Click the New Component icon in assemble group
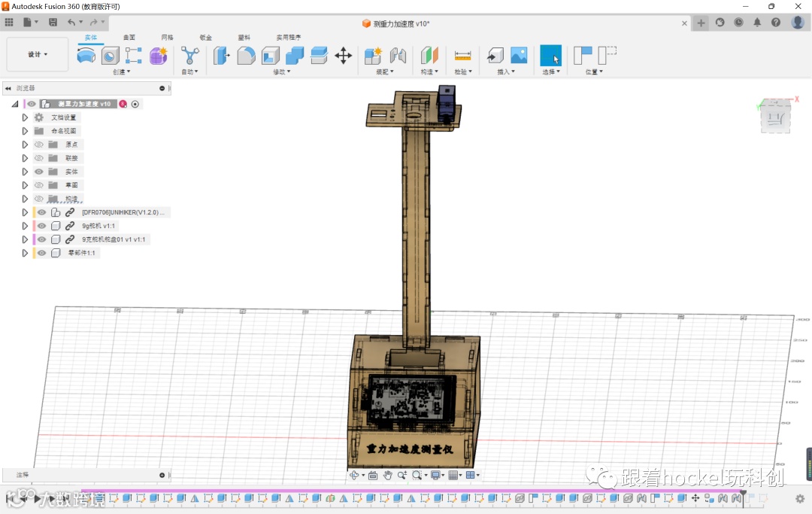The width and height of the screenshot is (812, 514). tap(373, 55)
